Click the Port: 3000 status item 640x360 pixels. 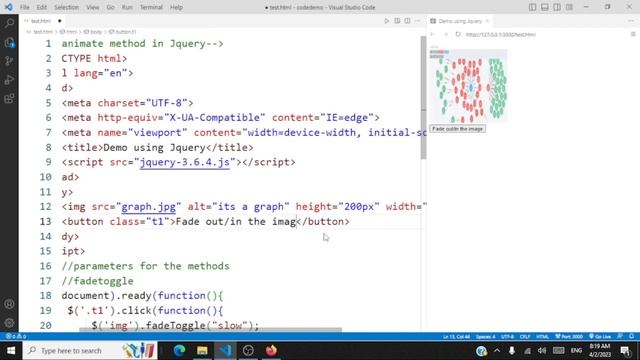(569, 337)
